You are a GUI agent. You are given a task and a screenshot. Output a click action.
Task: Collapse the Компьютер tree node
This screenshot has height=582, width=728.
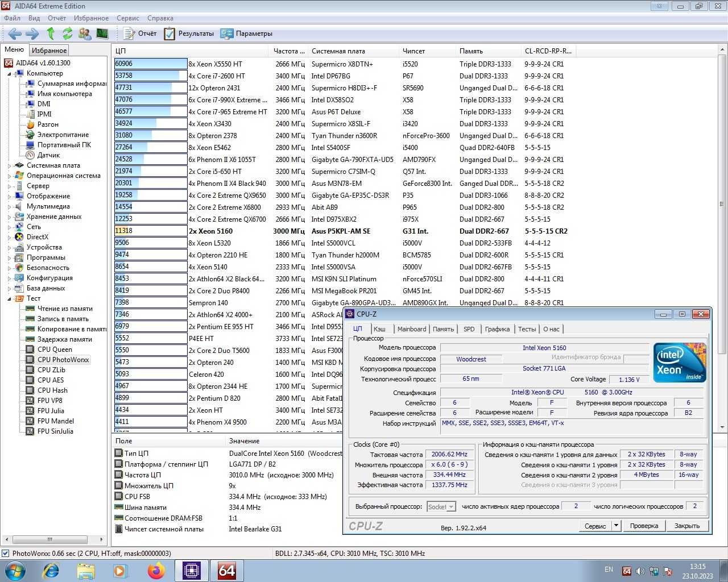(x=9, y=74)
